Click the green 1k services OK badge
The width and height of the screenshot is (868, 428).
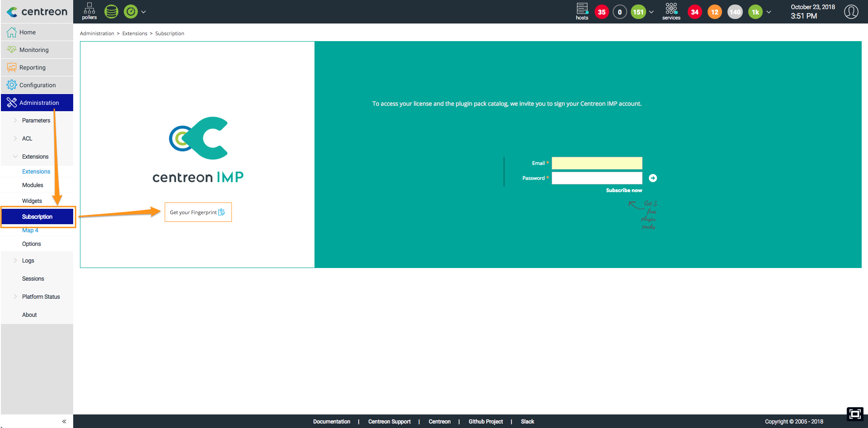(x=755, y=12)
